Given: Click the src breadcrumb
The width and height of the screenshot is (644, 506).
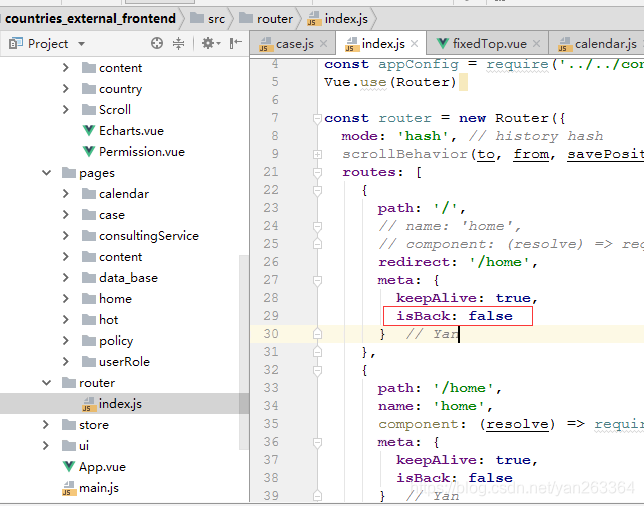Looking at the screenshot, I should (x=208, y=19).
